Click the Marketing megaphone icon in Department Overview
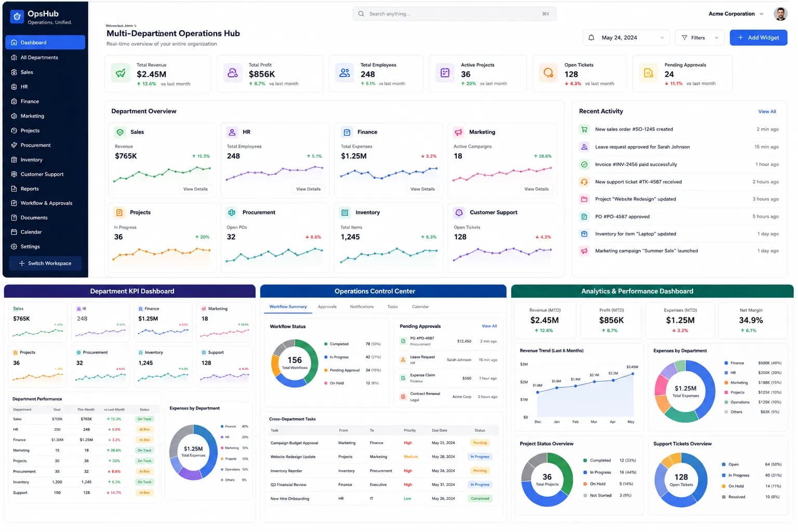The image size is (798, 532). pos(458,132)
